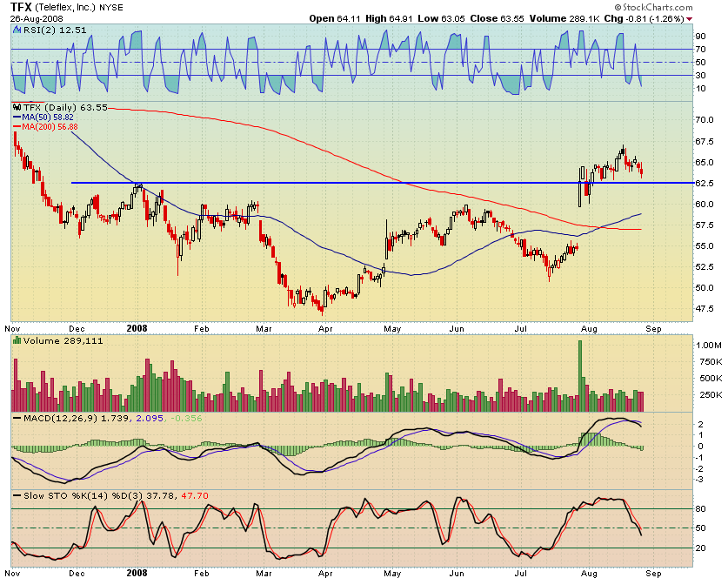Click the "80" level on the stochastic axis
The height and width of the screenshot is (578, 728).
pyautogui.click(x=701, y=508)
